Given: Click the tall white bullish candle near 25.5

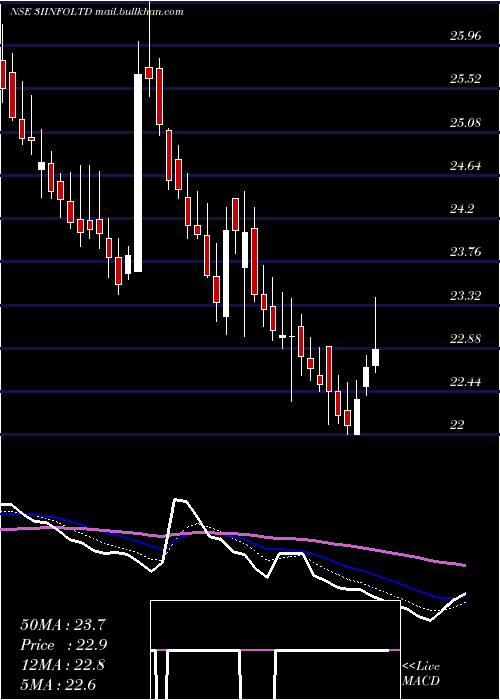Looking at the screenshot, I should click(x=138, y=173).
